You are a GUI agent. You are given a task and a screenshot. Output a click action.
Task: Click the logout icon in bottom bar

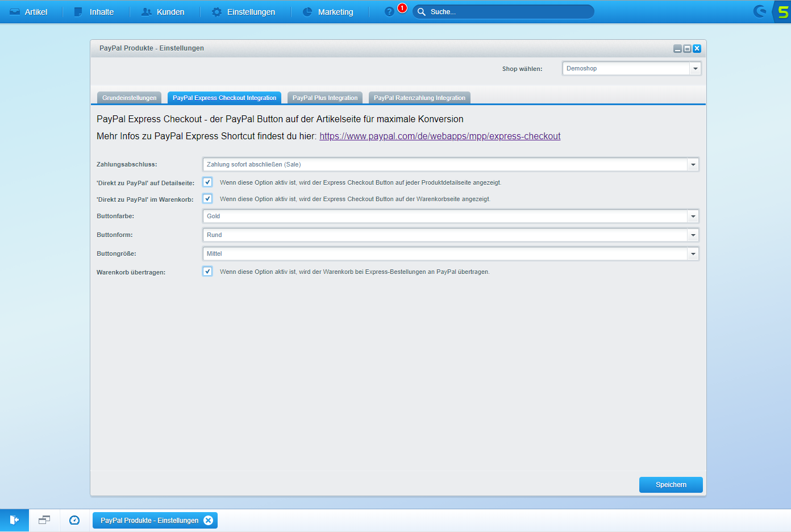(14, 520)
